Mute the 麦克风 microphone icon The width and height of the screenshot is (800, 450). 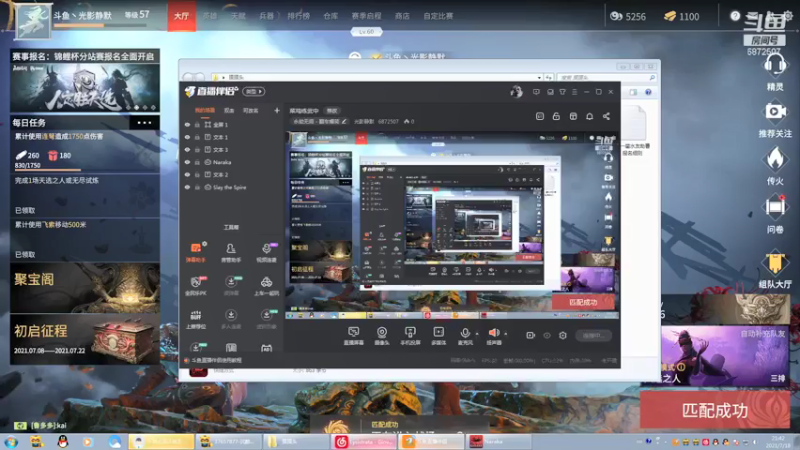(465, 333)
